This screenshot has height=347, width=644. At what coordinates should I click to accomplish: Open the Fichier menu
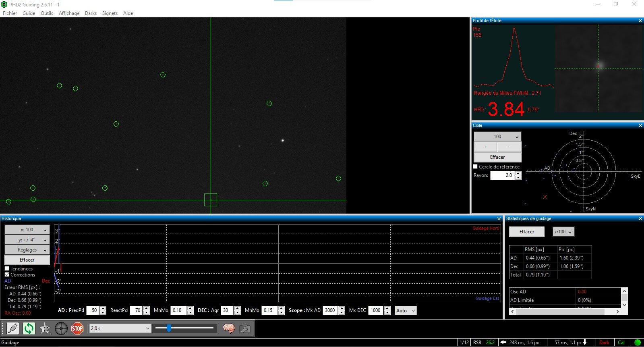tap(10, 13)
